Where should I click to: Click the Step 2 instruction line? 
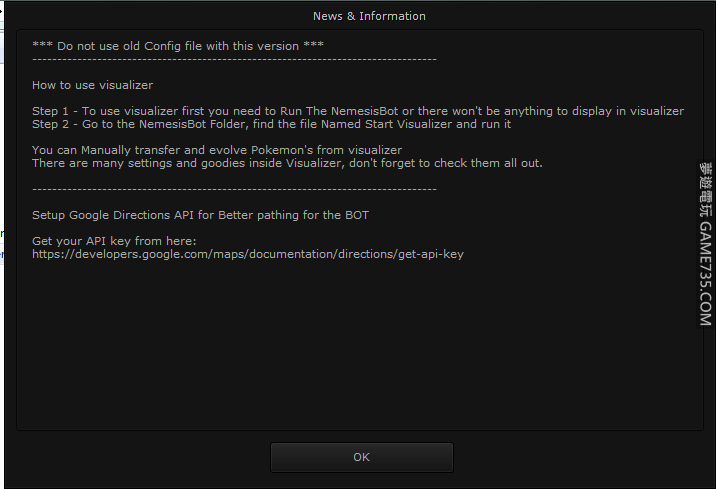coord(271,125)
